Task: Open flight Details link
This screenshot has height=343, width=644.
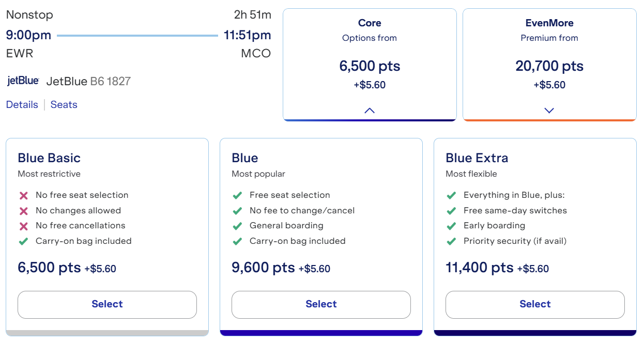Action: [22, 105]
